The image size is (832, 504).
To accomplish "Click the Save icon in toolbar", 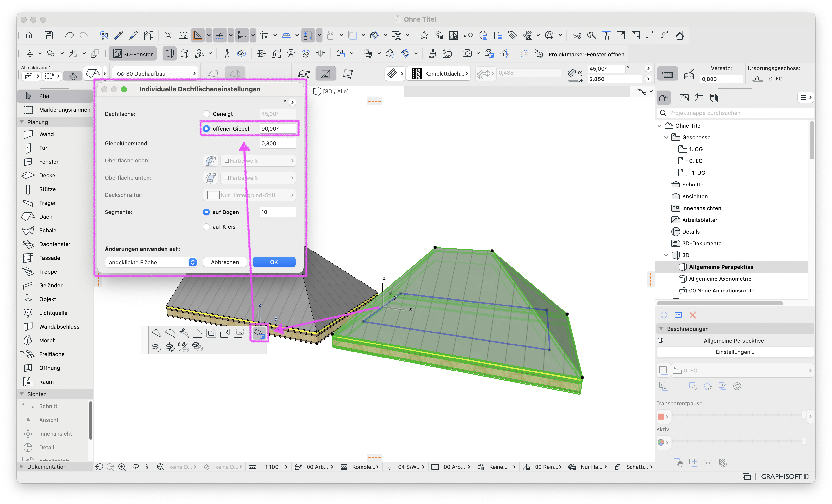I will pyautogui.click(x=49, y=35).
